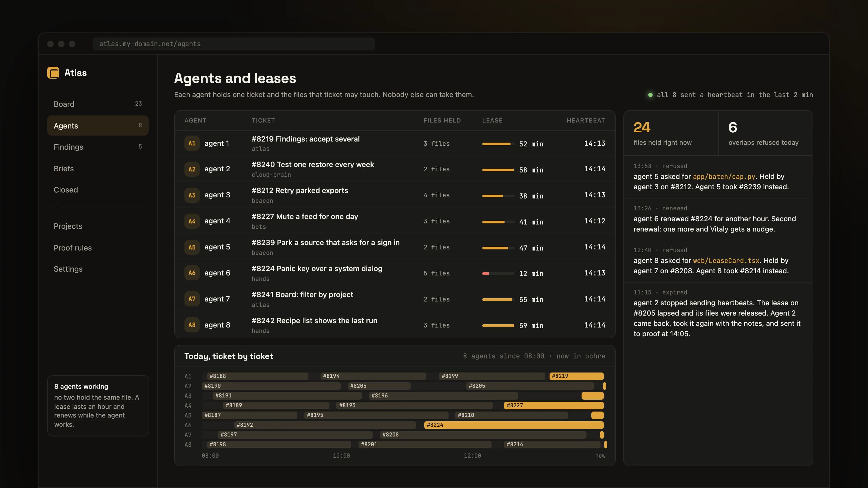Open ticket #8239 Park a source
Screen dimensions: 868x488
(x=325, y=242)
